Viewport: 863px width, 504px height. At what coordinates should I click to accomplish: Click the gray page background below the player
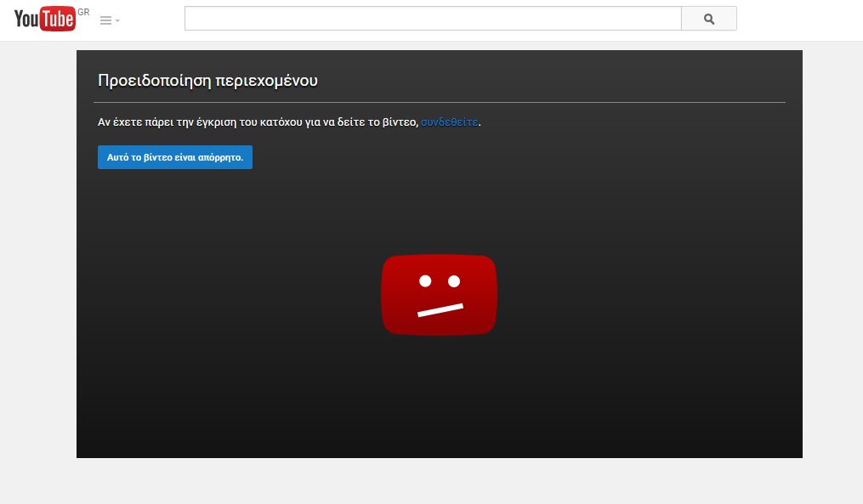[x=439, y=481]
